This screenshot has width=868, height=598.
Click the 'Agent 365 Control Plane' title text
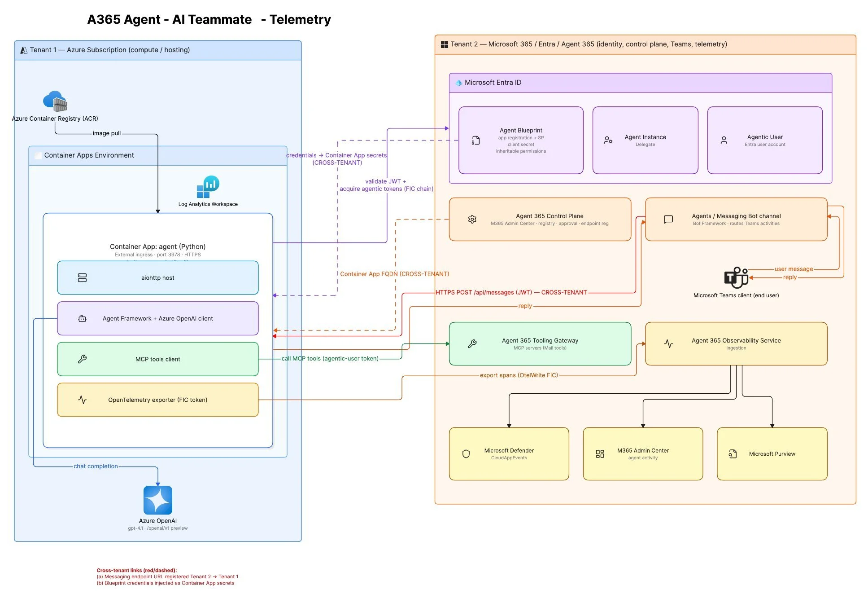coord(550,216)
